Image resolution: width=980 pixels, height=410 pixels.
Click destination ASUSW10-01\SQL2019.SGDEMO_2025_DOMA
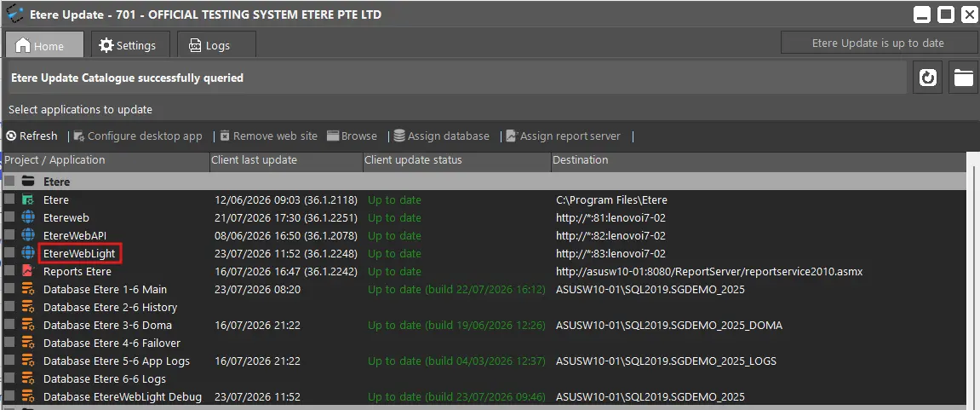(668, 326)
